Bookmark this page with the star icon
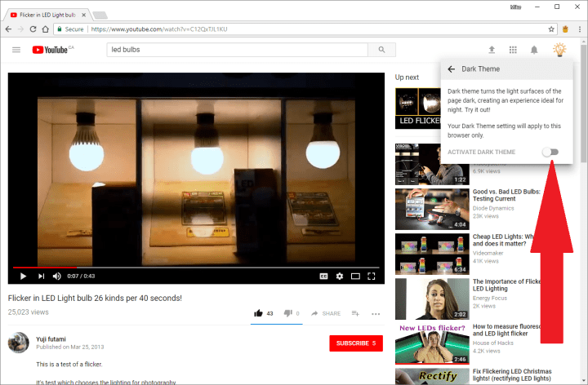 552,29
